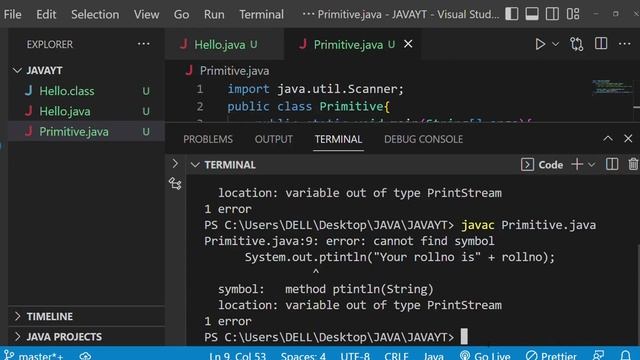Image resolution: width=640 pixels, height=360 pixels.
Task: Open the launch profile dropdown arrow
Action: (591, 165)
